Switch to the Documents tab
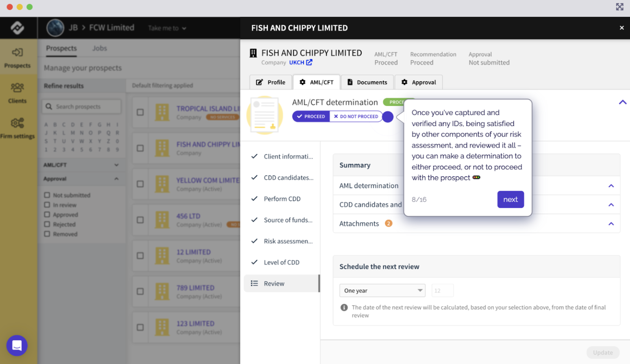630x364 pixels. (x=367, y=82)
